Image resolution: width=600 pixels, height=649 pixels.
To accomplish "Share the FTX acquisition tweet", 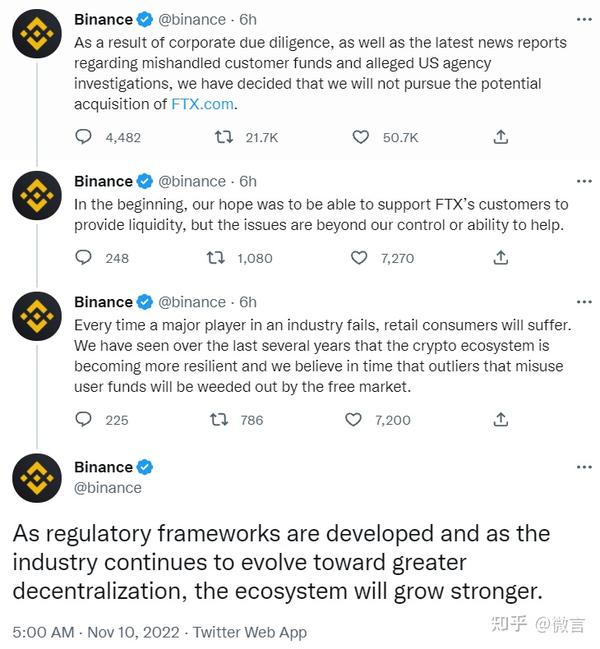I will pyautogui.click(x=502, y=137).
